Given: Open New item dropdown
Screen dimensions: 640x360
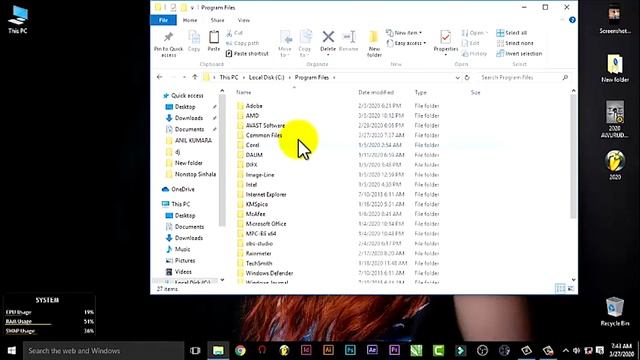Looking at the screenshot, I should (404, 33).
